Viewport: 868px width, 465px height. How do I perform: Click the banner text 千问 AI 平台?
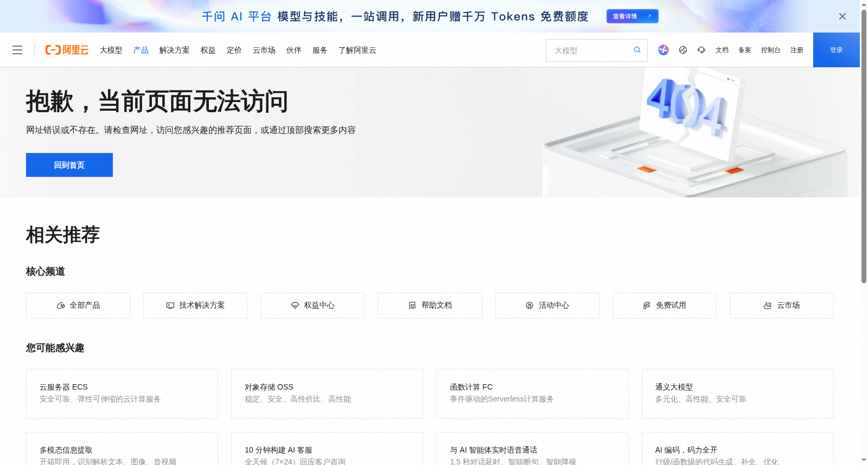[x=237, y=16]
